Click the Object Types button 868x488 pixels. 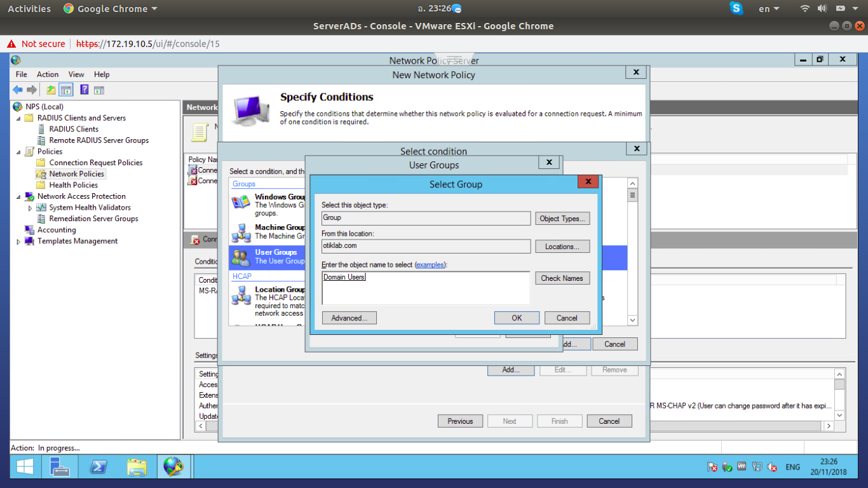point(562,219)
